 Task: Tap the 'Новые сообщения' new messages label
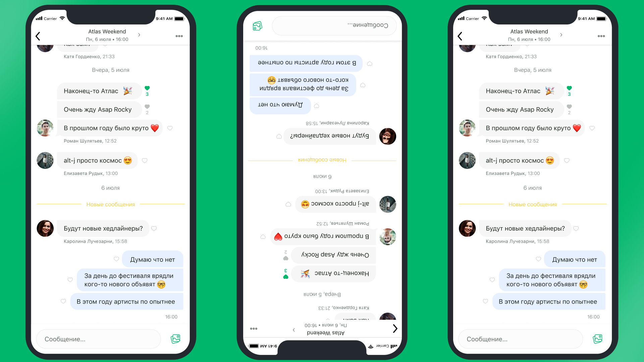click(x=111, y=203)
